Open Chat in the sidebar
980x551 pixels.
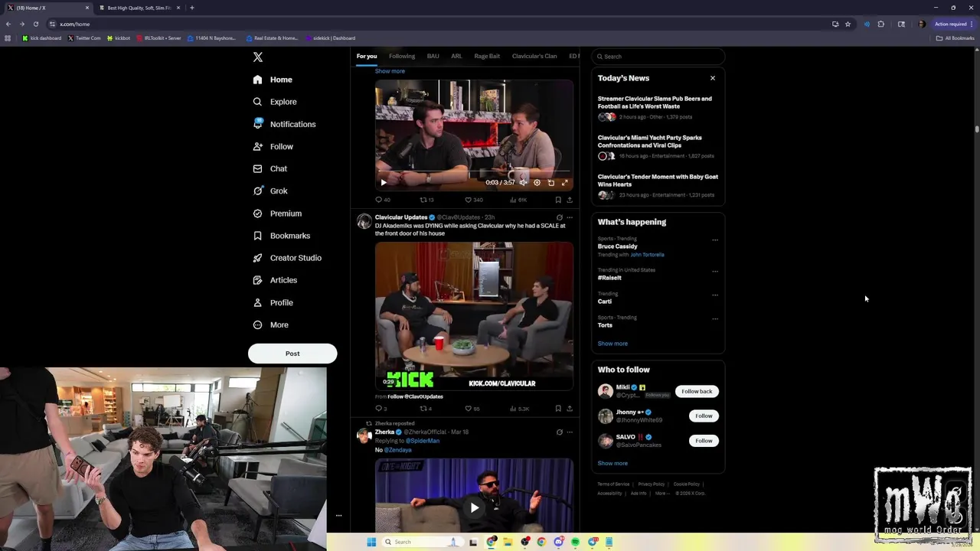269,168
